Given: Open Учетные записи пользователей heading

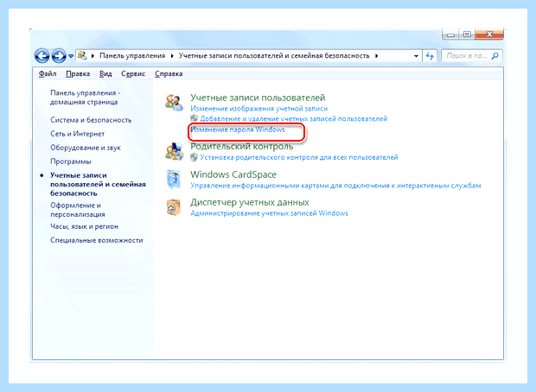Looking at the screenshot, I should point(258,98).
